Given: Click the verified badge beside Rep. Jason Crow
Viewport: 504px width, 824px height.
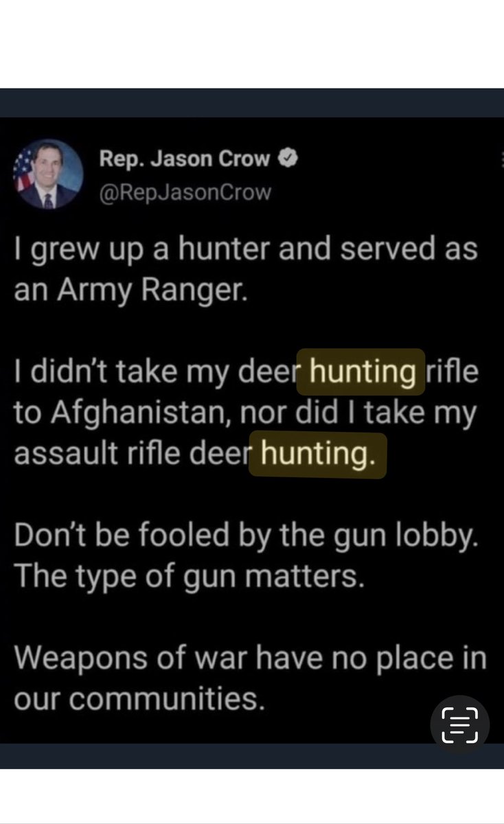Looking at the screenshot, I should click(288, 159).
